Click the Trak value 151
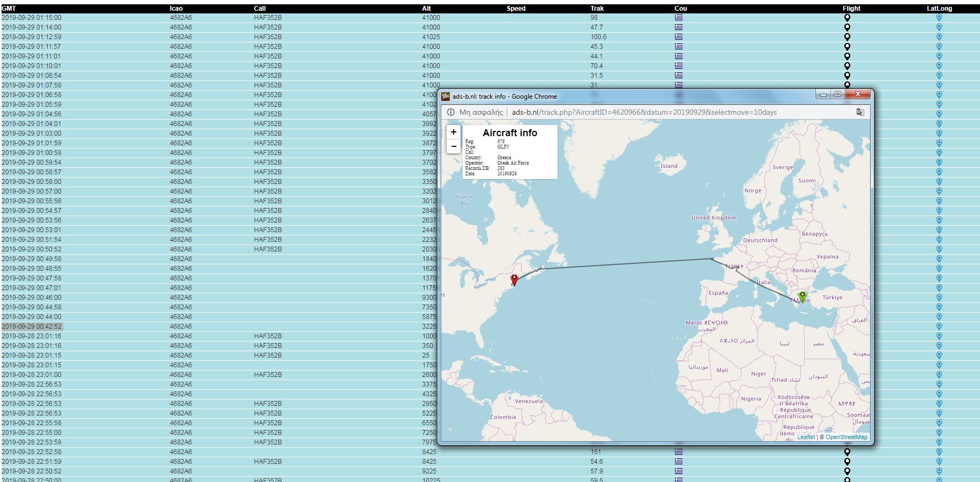The width and height of the screenshot is (980, 482). pyautogui.click(x=596, y=452)
